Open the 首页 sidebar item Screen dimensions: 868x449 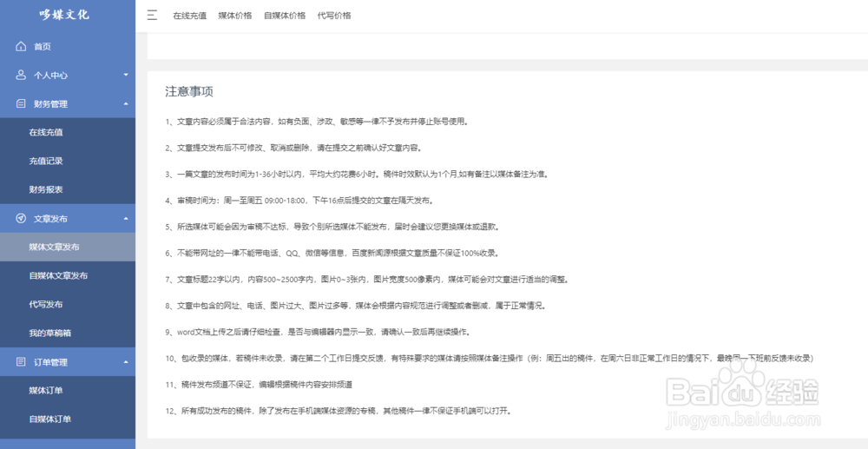[68, 47]
